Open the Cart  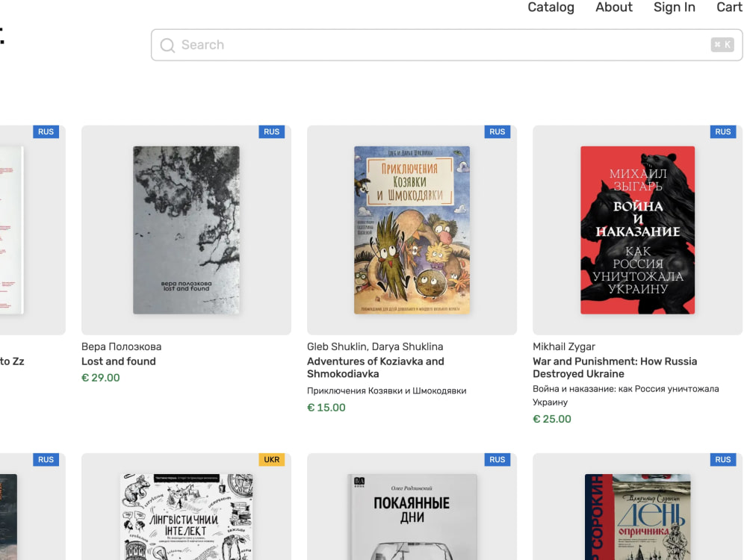(729, 7)
